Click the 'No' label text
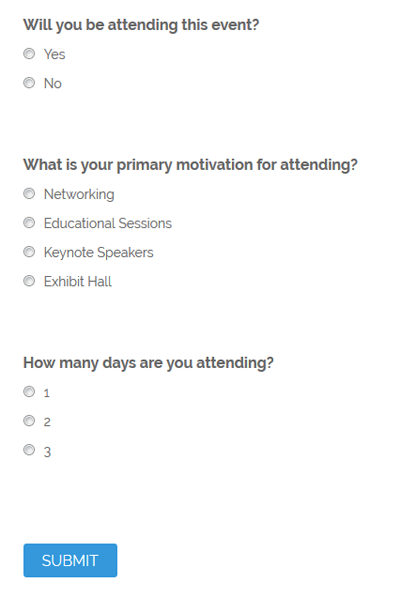 point(53,83)
